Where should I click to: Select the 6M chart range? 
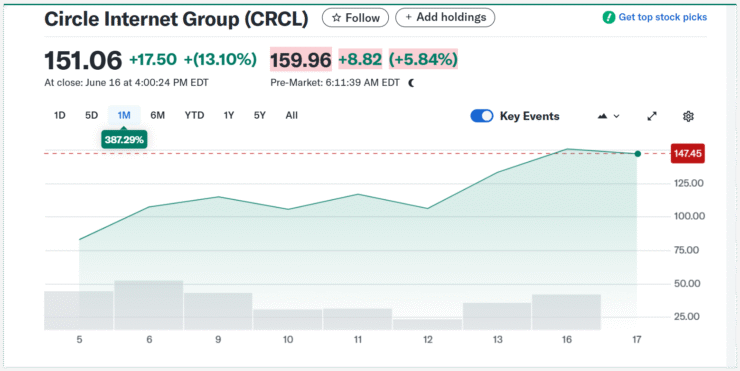(x=157, y=116)
